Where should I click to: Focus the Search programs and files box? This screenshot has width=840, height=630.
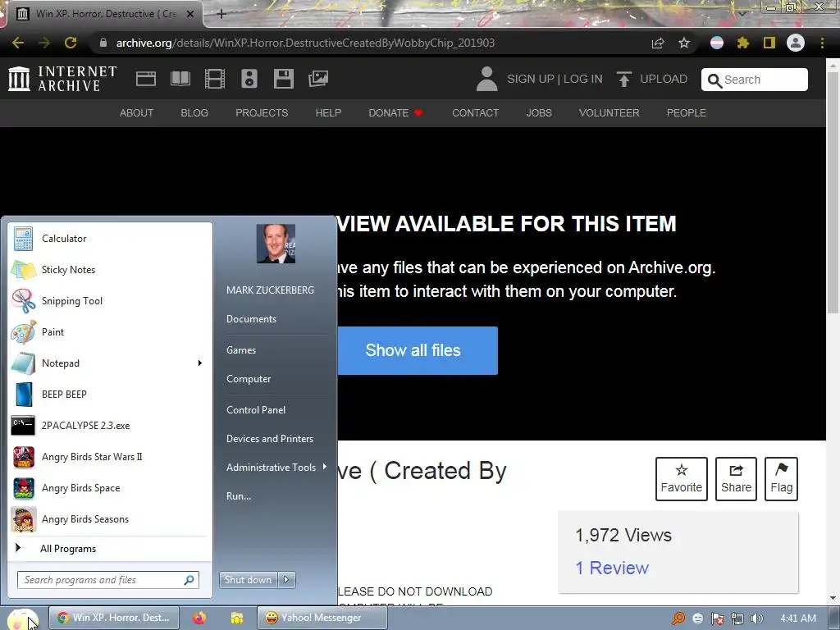tap(108, 580)
